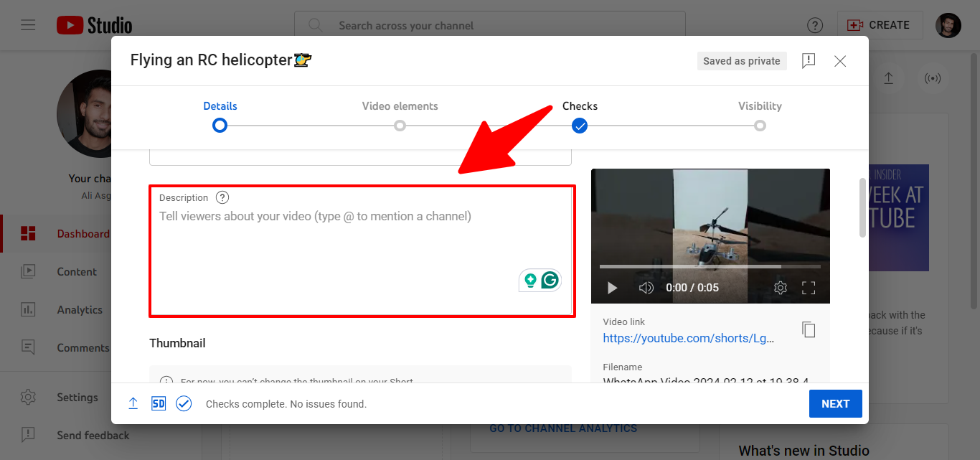Click the Go Live broadcast icon

tap(933, 80)
